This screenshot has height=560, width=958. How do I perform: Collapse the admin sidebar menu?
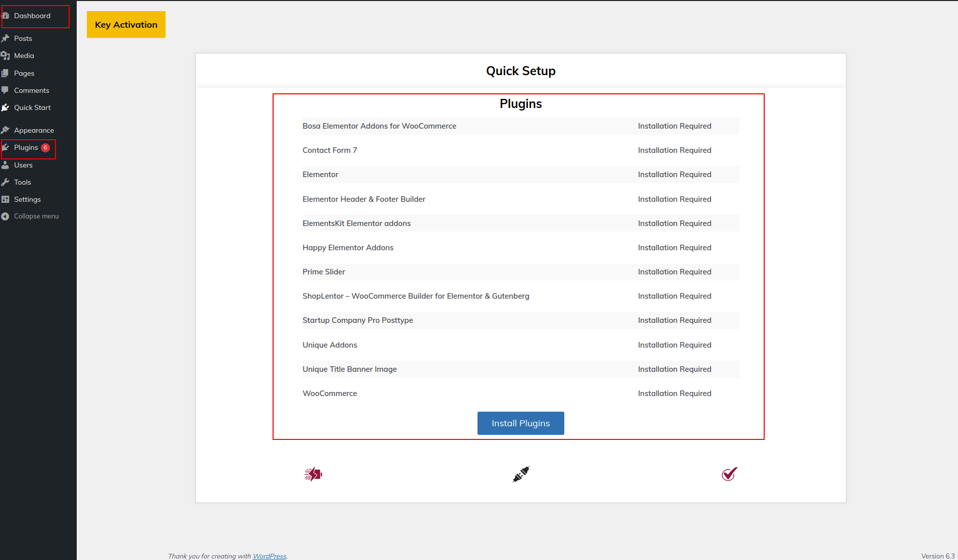[x=36, y=216]
